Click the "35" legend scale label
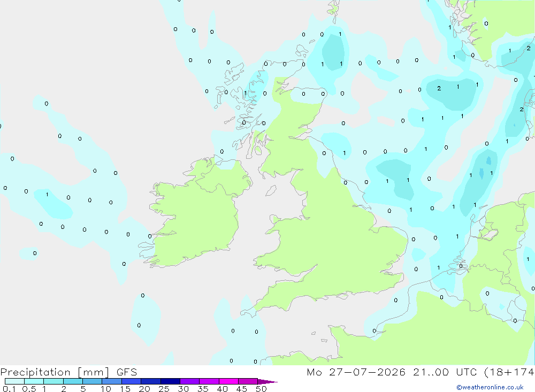This screenshot has width=535, height=392. (203, 389)
